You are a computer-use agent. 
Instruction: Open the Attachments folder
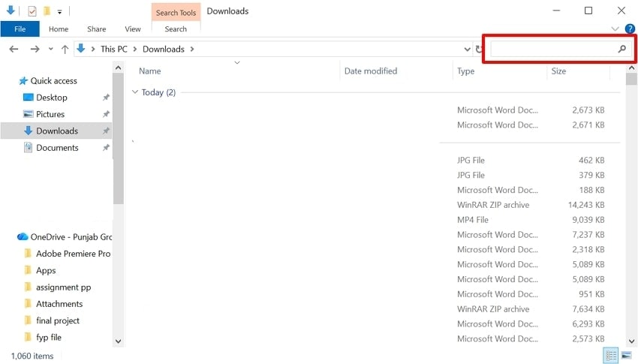click(x=59, y=304)
